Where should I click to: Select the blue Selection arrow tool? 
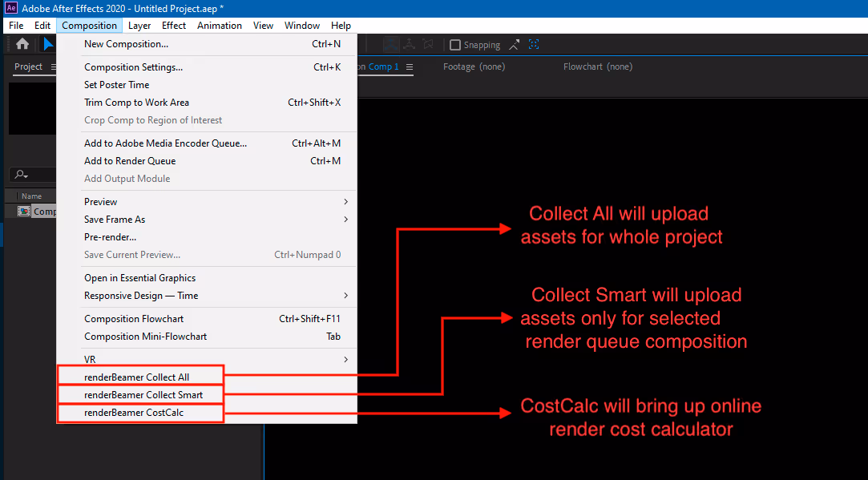[48, 44]
